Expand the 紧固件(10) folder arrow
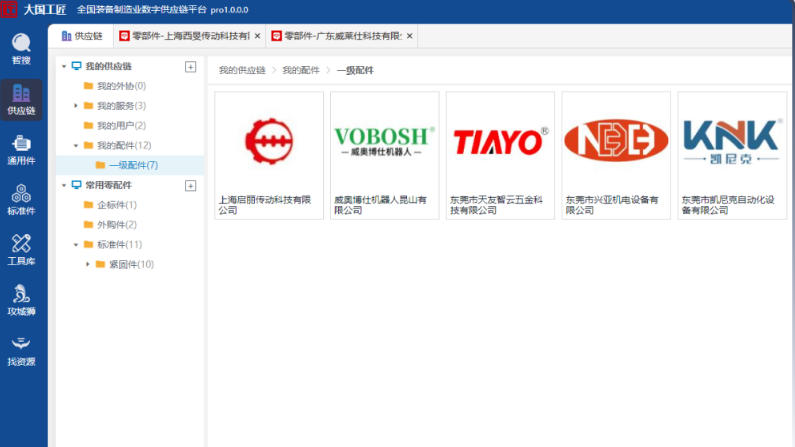Viewport: 795px width, 447px height. pyautogui.click(x=88, y=265)
